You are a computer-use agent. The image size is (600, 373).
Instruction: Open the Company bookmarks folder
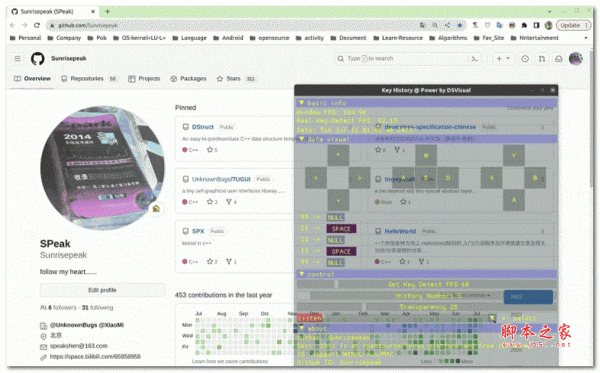pyautogui.click(x=64, y=38)
